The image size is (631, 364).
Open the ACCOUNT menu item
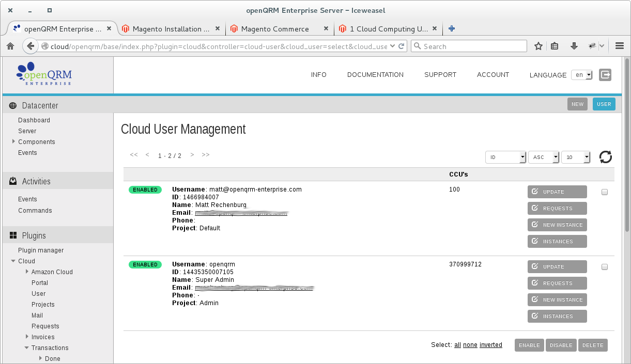click(493, 75)
